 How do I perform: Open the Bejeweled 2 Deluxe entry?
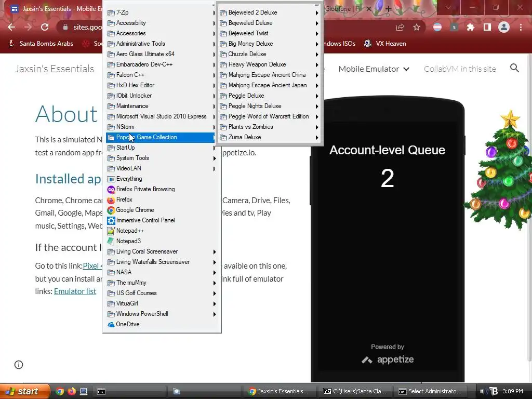point(270,12)
